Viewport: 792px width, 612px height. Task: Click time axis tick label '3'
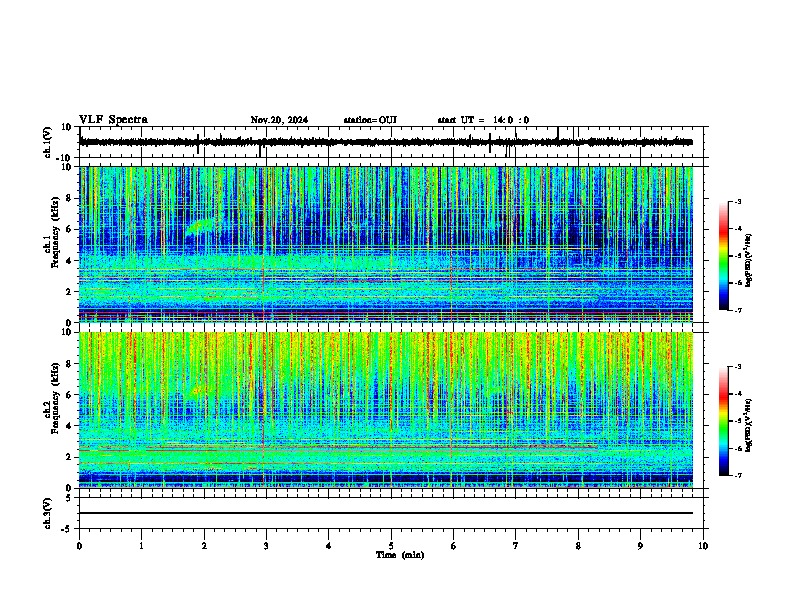click(266, 546)
